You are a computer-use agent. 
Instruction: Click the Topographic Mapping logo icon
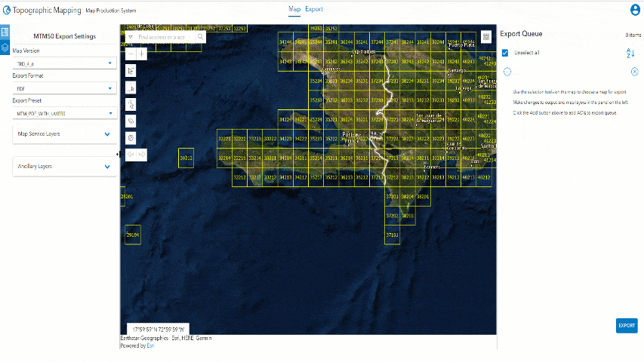click(6, 10)
